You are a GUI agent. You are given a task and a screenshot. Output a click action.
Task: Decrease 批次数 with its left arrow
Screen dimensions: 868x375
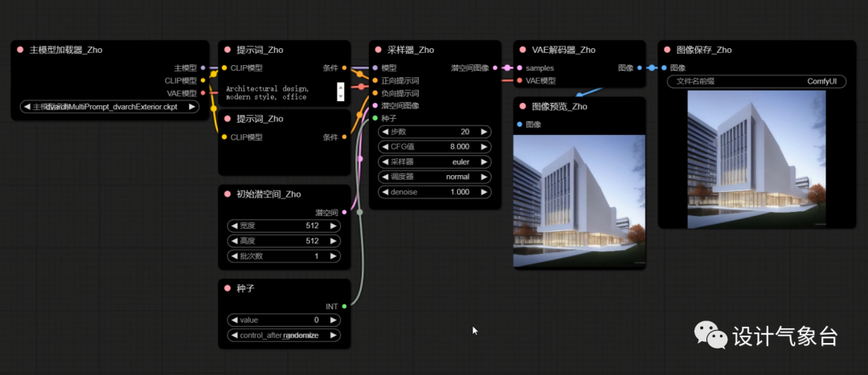pos(234,257)
